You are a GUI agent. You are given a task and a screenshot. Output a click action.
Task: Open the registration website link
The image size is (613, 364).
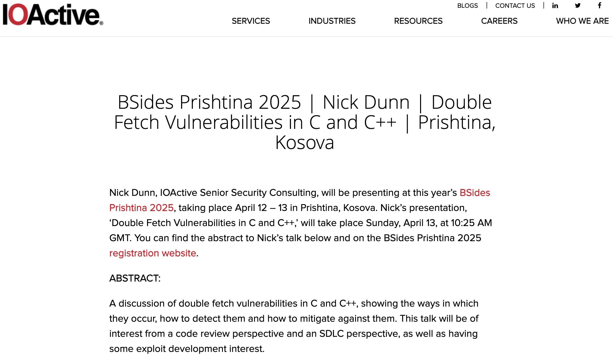click(152, 253)
